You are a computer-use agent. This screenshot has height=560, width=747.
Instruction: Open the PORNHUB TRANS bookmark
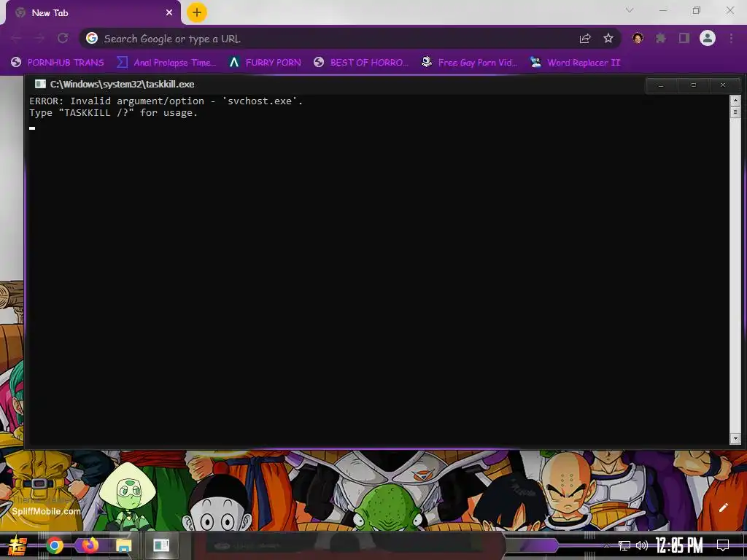click(x=57, y=63)
